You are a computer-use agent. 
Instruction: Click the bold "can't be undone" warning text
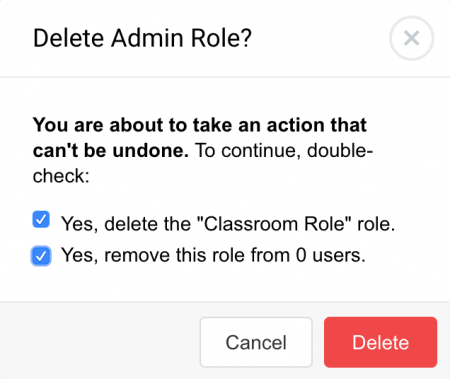point(111,151)
